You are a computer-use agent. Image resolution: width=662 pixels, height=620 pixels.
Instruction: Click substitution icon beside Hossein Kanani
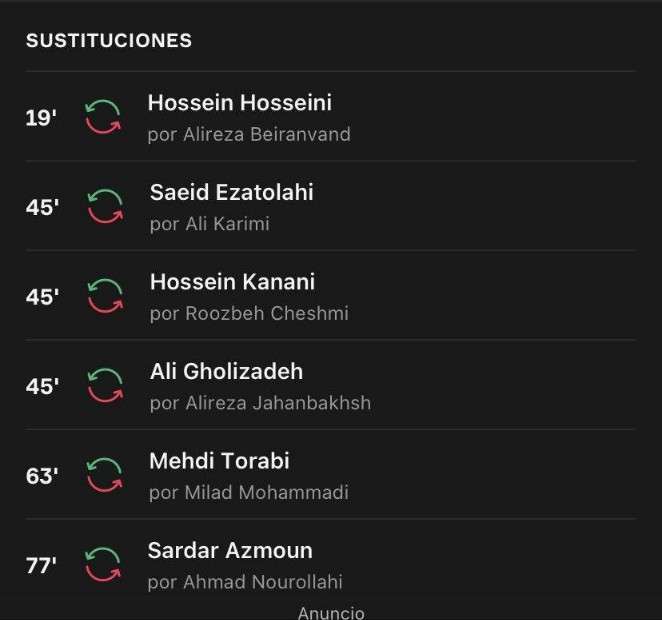pos(104,296)
